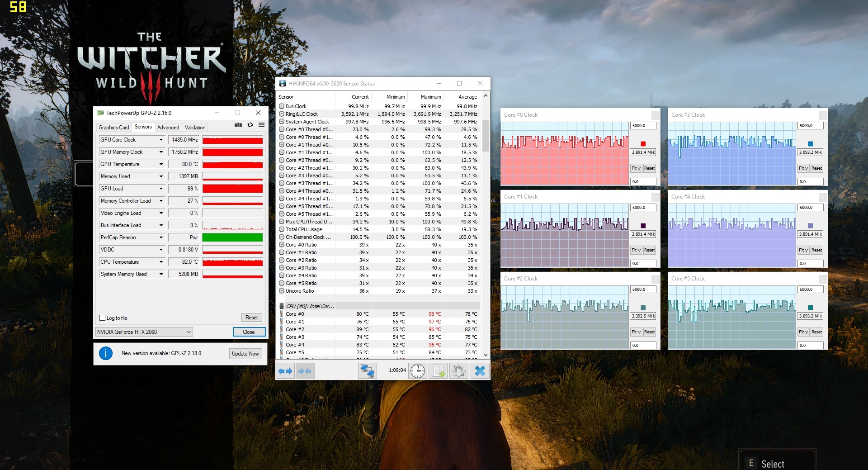Select the Max CPU/Thread Usage row label
The height and width of the screenshot is (470, 868).
pyautogui.click(x=309, y=222)
